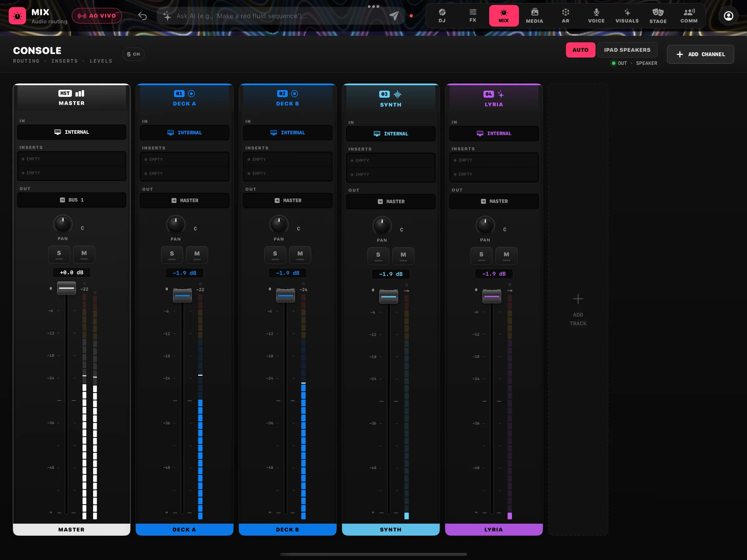Click the Master volume fader handle
Viewport: 747px width, 560px height.
pos(66,288)
